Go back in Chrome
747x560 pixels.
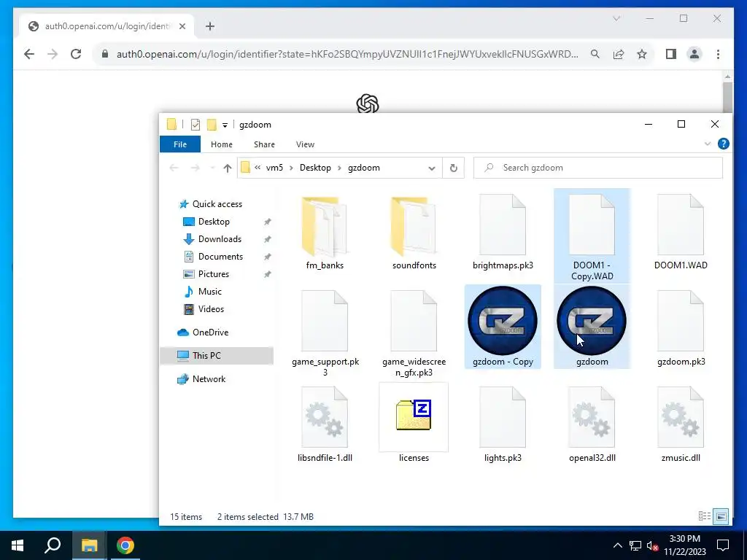coord(29,54)
